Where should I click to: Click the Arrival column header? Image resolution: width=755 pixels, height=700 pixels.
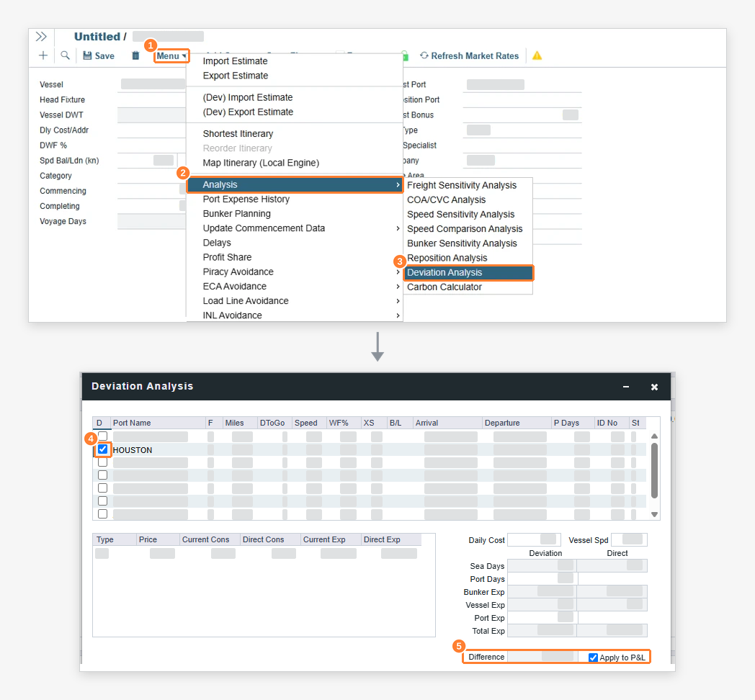tap(448, 423)
